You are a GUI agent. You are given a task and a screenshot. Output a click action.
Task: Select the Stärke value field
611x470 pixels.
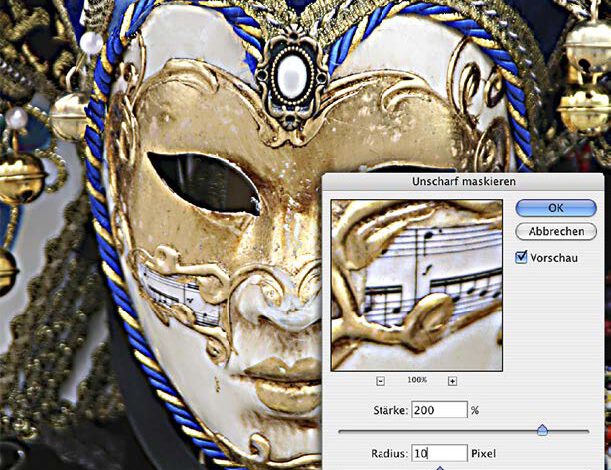point(439,410)
